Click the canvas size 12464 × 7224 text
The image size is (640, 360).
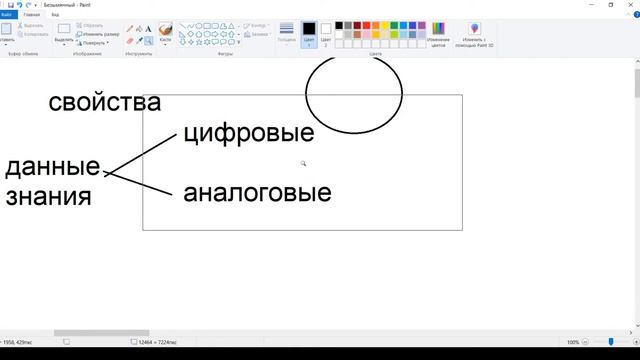coord(157,342)
